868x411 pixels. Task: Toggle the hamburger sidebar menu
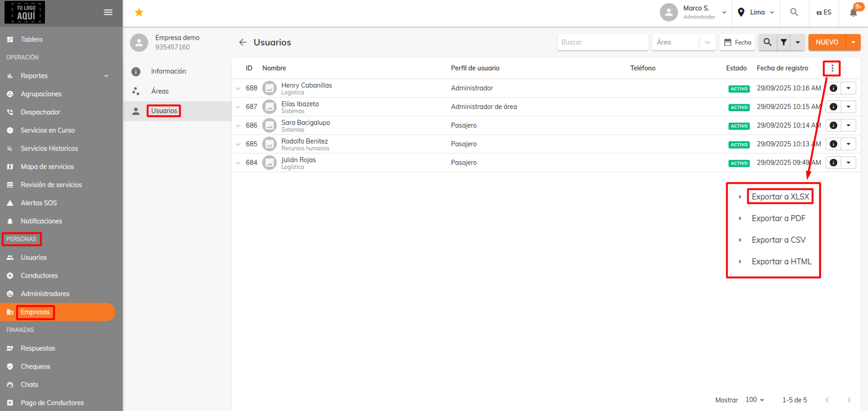tap(108, 12)
